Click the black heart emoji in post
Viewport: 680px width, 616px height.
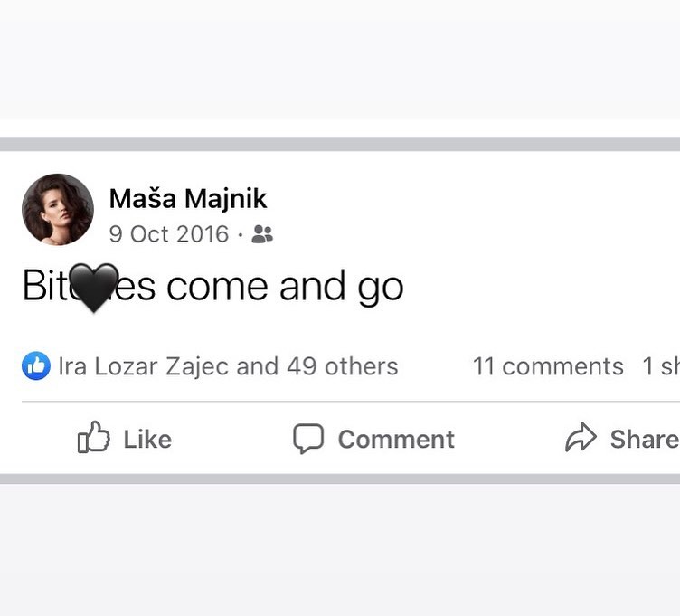pyautogui.click(x=93, y=288)
